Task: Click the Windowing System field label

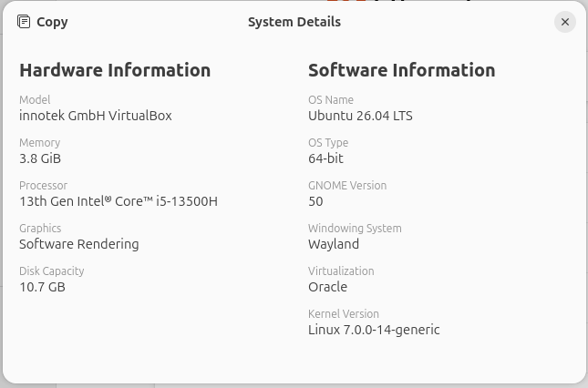Action: (x=355, y=229)
